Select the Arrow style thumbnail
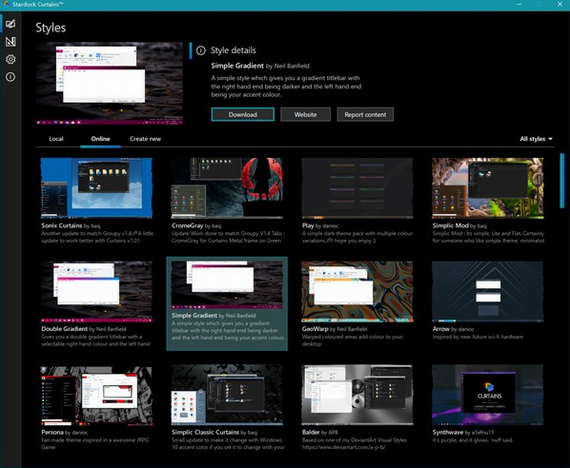Screen dimensions: 570x468 (x=487, y=291)
